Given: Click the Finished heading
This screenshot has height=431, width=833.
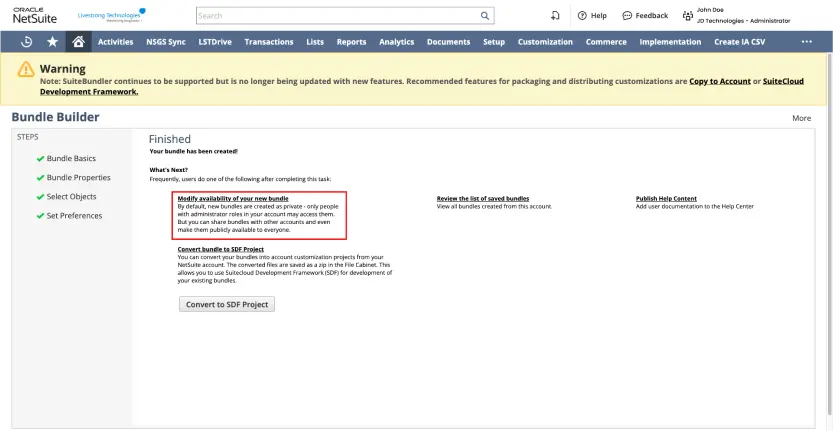Looking at the screenshot, I should tap(169, 139).
